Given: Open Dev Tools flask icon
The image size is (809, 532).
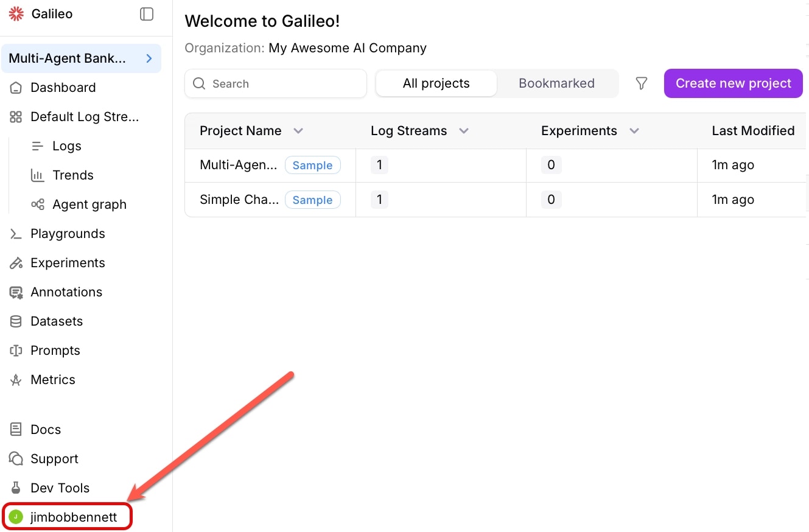Looking at the screenshot, I should (x=16, y=488).
